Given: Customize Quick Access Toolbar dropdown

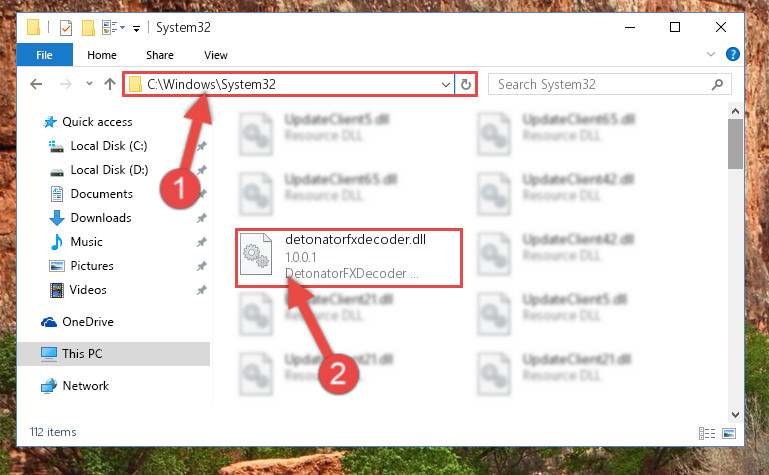Looking at the screenshot, I should point(136,28).
